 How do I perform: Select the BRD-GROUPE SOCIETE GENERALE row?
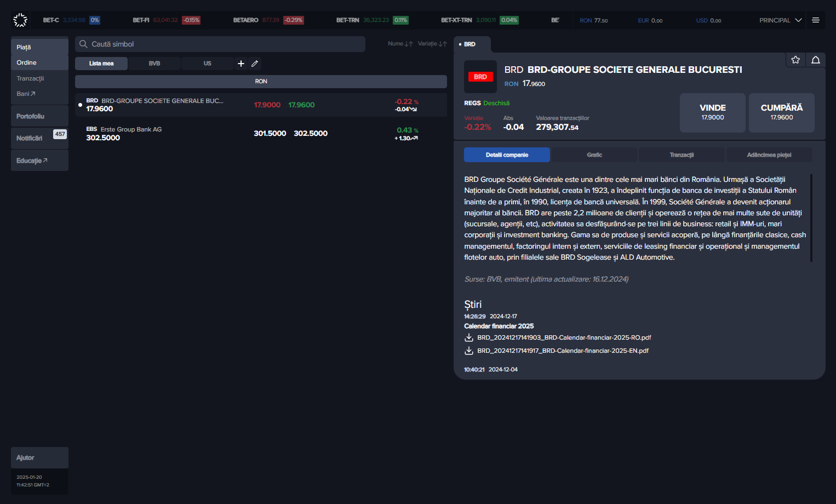click(x=261, y=105)
